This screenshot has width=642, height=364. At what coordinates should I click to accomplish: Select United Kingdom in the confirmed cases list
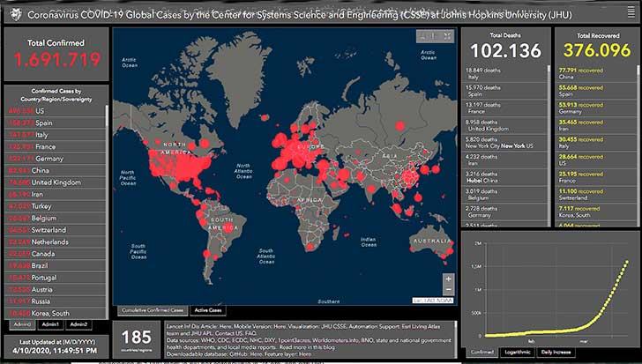point(56,182)
